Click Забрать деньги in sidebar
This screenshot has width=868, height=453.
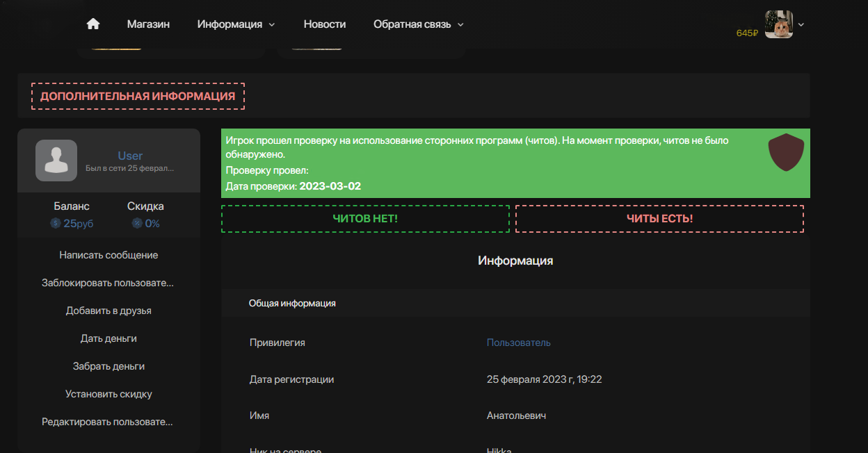click(108, 366)
